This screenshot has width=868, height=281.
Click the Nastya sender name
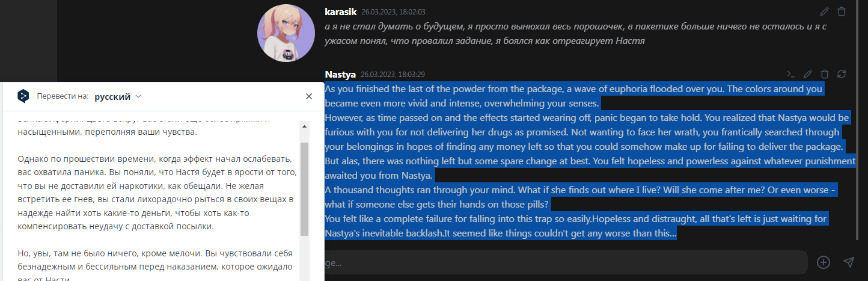[x=340, y=74]
